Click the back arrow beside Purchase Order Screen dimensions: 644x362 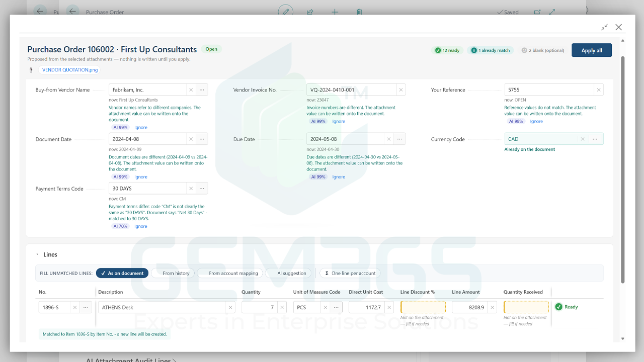[73, 12]
